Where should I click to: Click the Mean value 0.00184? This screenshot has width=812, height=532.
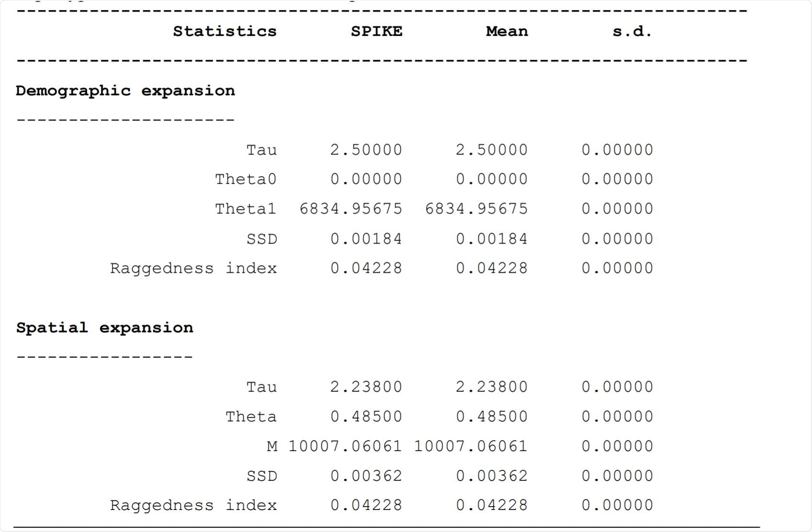[x=491, y=239]
